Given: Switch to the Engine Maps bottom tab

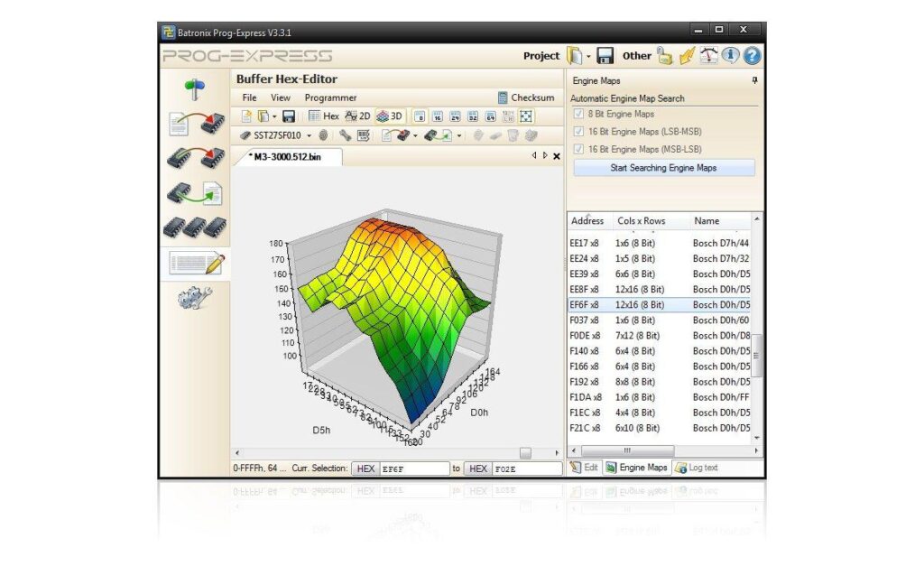Looking at the screenshot, I should tap(637, 468).
